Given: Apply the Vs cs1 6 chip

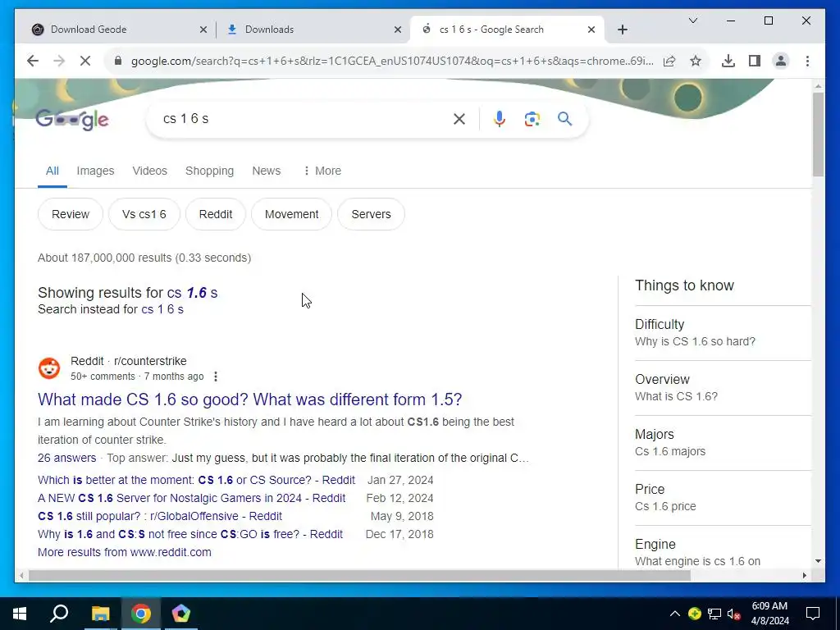Looking at the screenshot, I should click(144, 214).
